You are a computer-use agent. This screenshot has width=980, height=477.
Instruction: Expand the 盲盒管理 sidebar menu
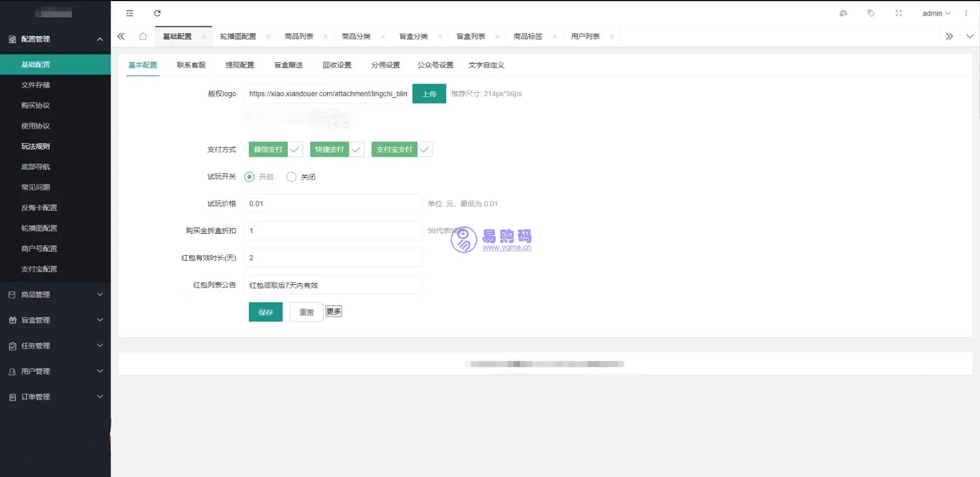[x=55, y=320]
